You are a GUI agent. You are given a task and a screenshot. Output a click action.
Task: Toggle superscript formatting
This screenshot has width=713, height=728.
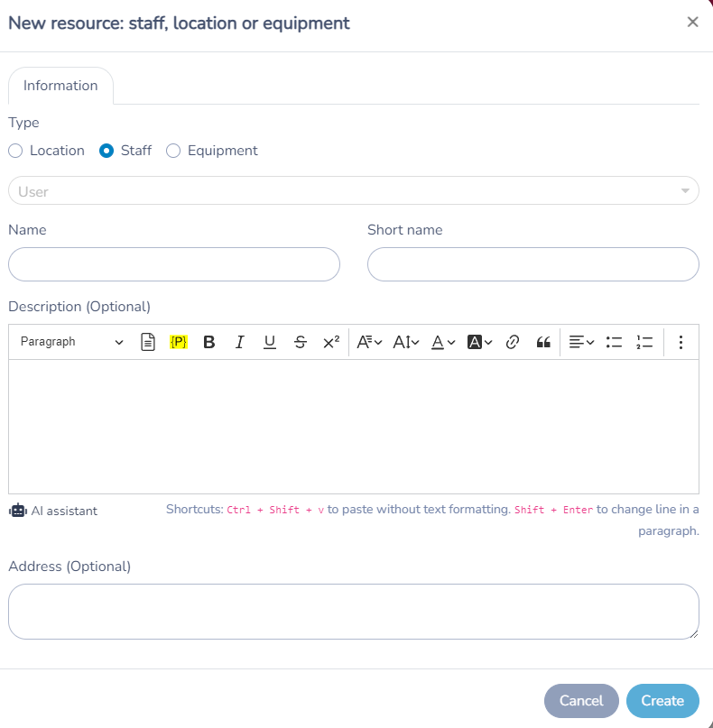click(x=330, y=342)
